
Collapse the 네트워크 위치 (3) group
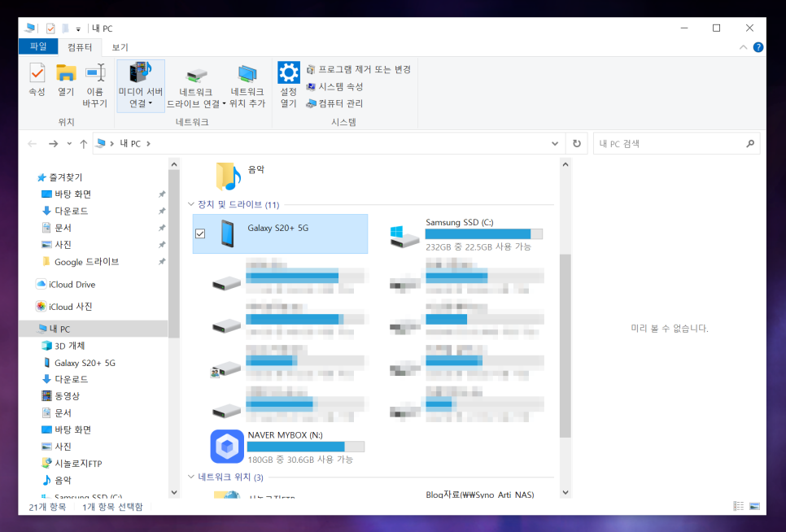point(191,477)
